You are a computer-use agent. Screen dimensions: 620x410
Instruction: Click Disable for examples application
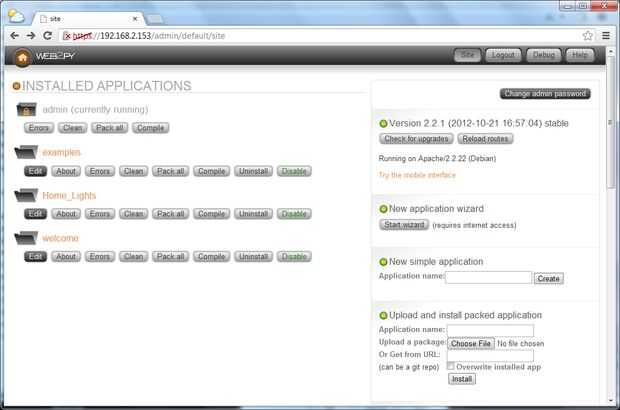[294, 171]
